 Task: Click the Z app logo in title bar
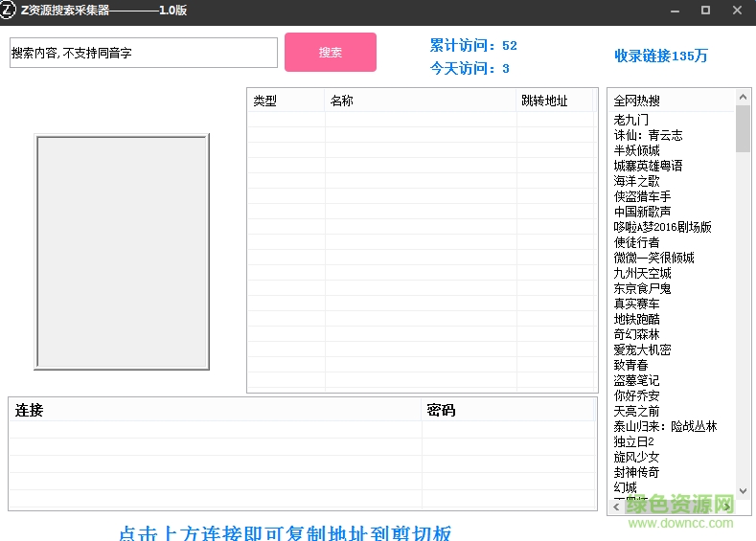pyautogui.click(x=10, y=11)
